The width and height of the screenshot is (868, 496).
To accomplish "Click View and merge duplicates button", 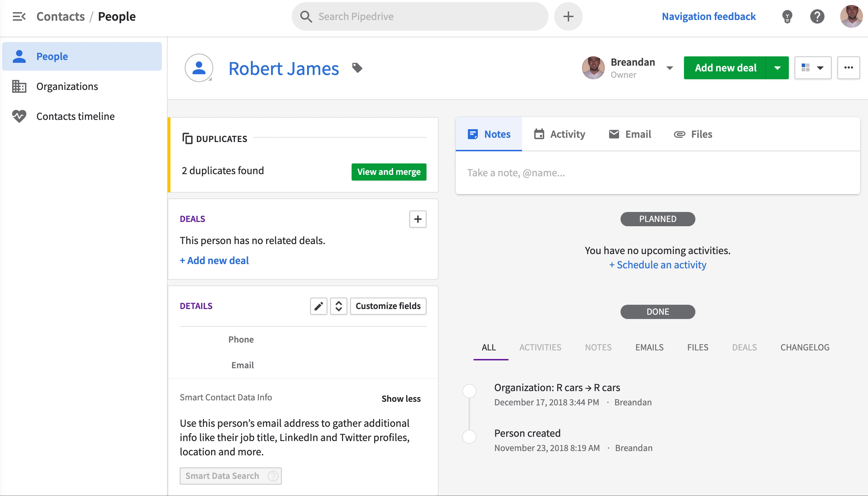I will tap(389, 172).
